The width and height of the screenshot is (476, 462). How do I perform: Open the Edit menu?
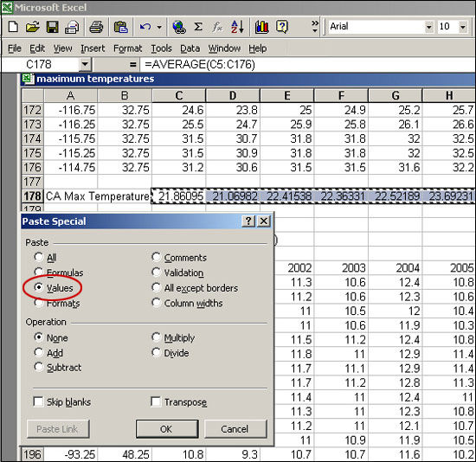[x=37, y=48]
